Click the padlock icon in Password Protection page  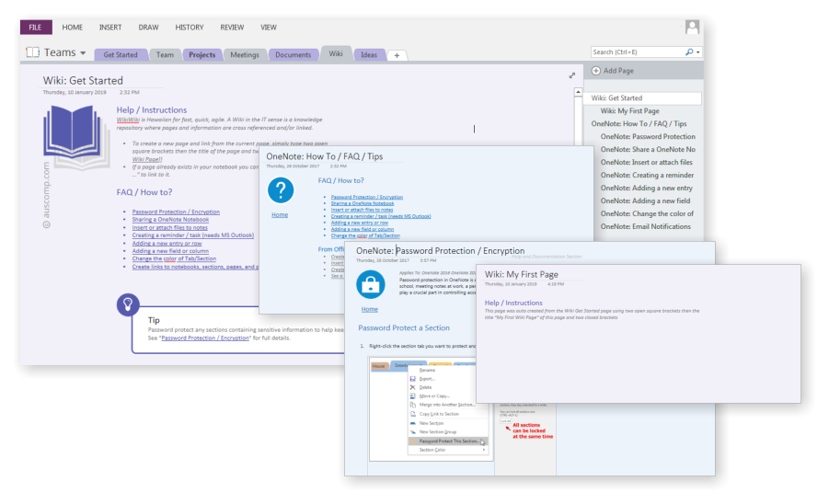pos(370,285)
